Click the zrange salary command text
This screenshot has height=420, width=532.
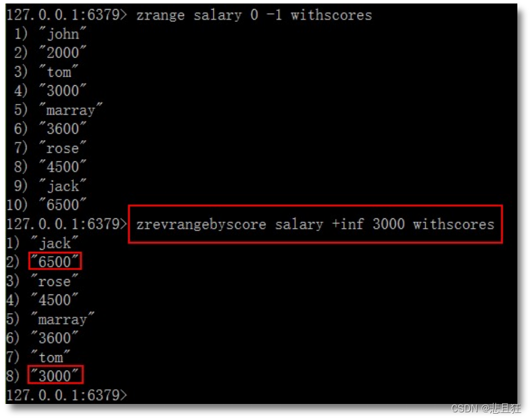coord(254,15)
